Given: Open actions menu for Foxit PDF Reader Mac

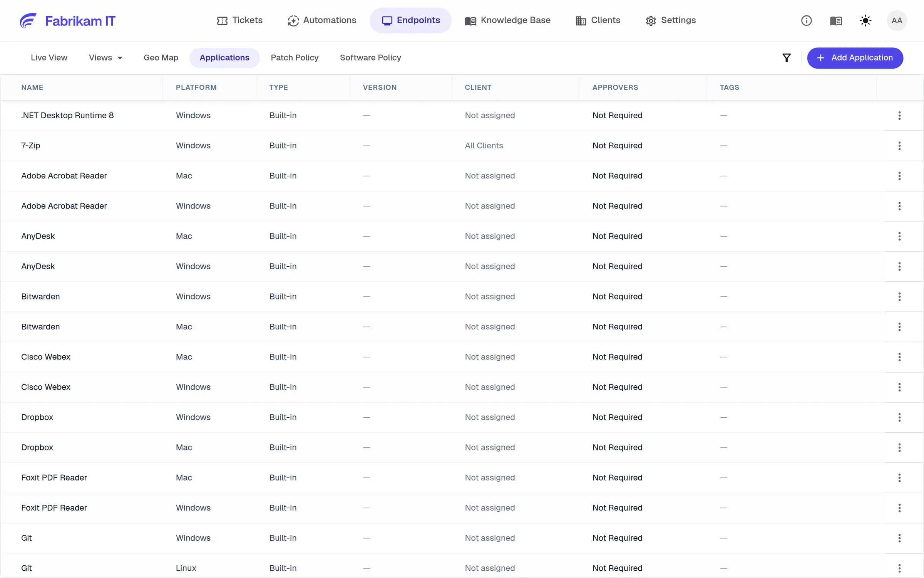Looking at the screenshot, I should tap(899, 478).
